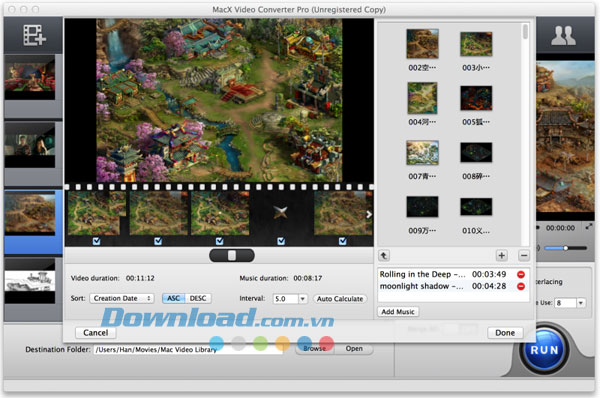Open the Interval dropdown arrow
Image resolution: width=600 pixels, height=398 pixels.
coord(303,299)
